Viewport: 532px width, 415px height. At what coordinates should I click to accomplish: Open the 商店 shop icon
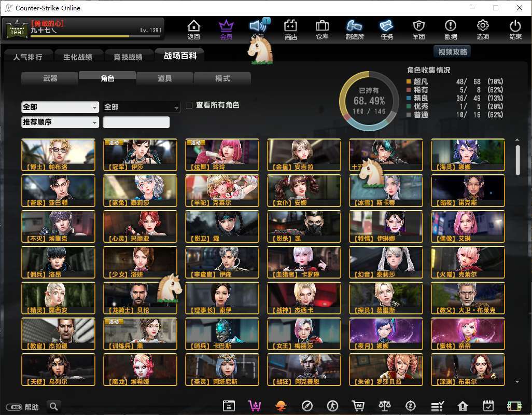[291, 29]
